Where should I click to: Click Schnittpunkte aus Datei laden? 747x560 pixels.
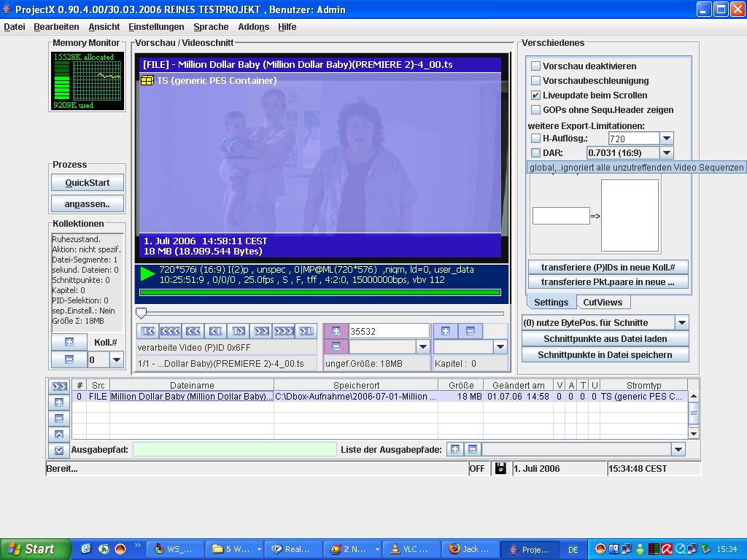pyautogui.click(x=605, y=338)
